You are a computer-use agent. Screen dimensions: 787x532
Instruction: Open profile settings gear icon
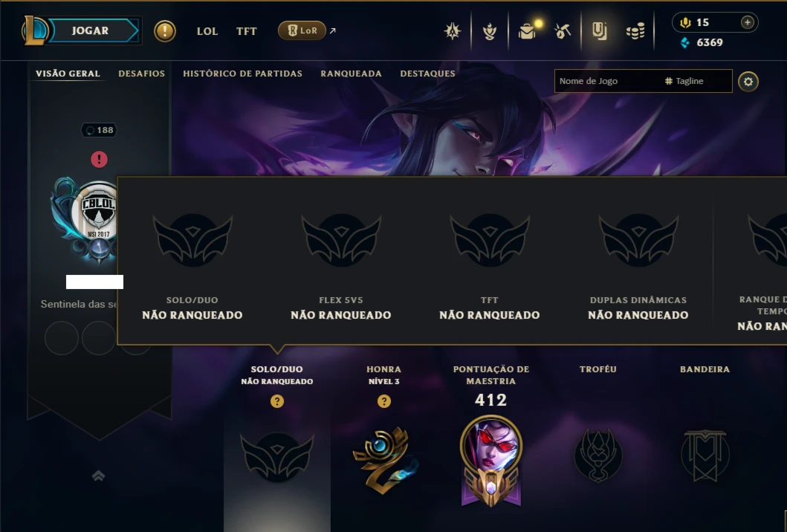tap(748, 81)
